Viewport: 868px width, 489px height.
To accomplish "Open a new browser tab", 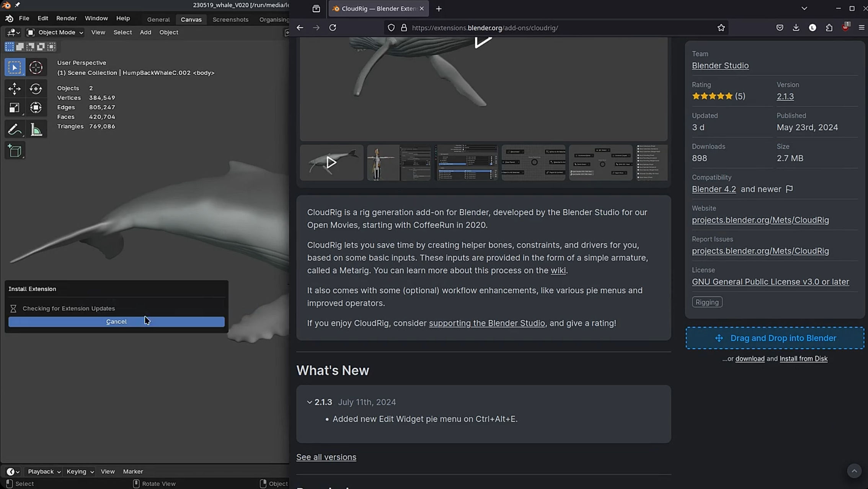I will pos(439,8).
